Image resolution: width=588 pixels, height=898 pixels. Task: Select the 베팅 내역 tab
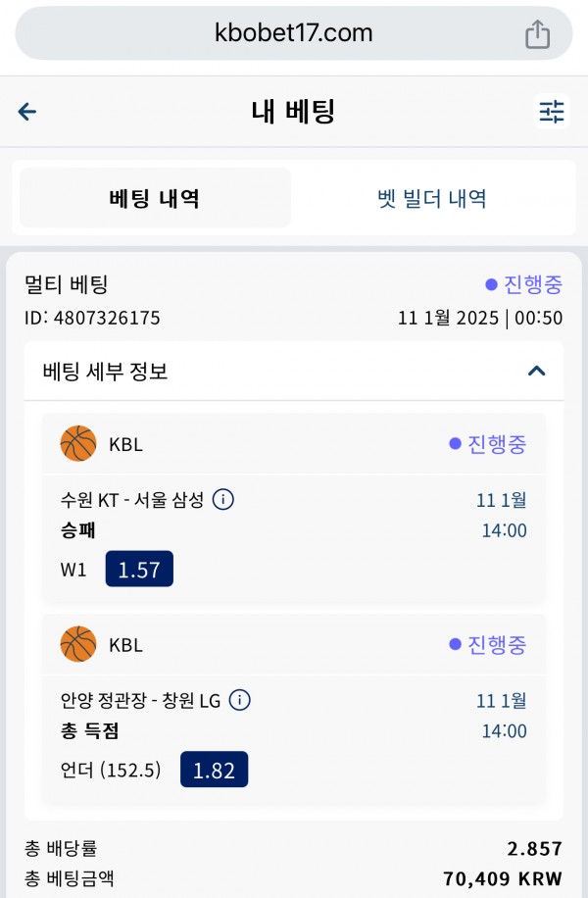[x=155, y=198]
